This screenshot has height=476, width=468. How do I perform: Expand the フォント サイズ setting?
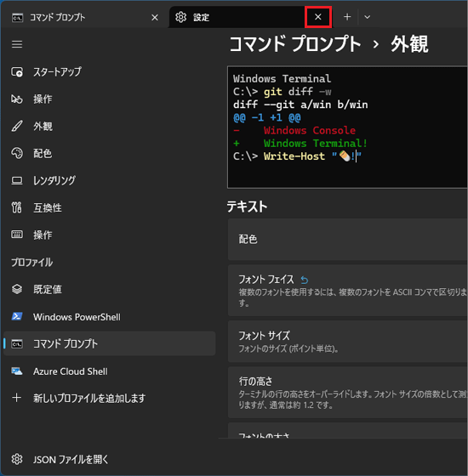[348, 342]
